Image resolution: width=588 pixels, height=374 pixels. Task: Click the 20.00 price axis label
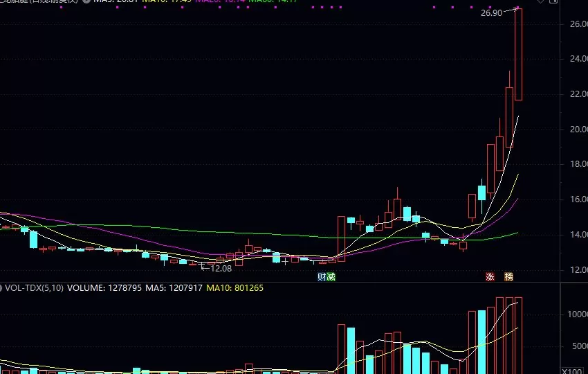tap(573, 130)
